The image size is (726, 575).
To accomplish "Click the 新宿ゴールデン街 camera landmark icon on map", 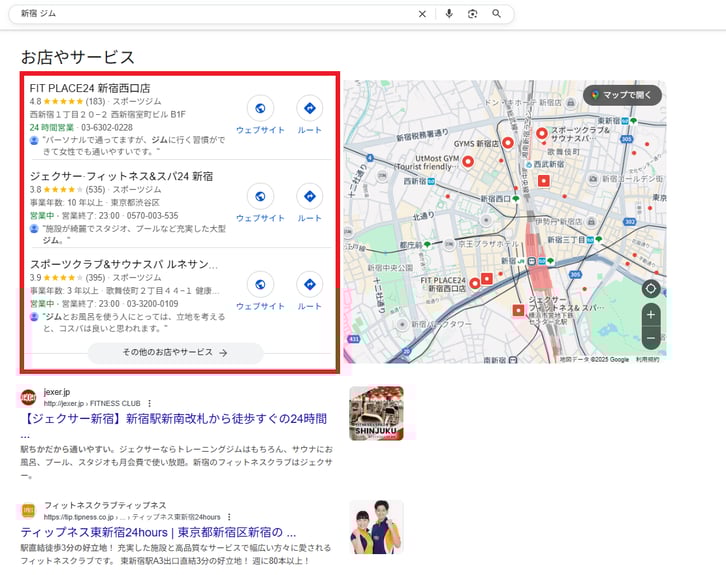I will (593, 179).
